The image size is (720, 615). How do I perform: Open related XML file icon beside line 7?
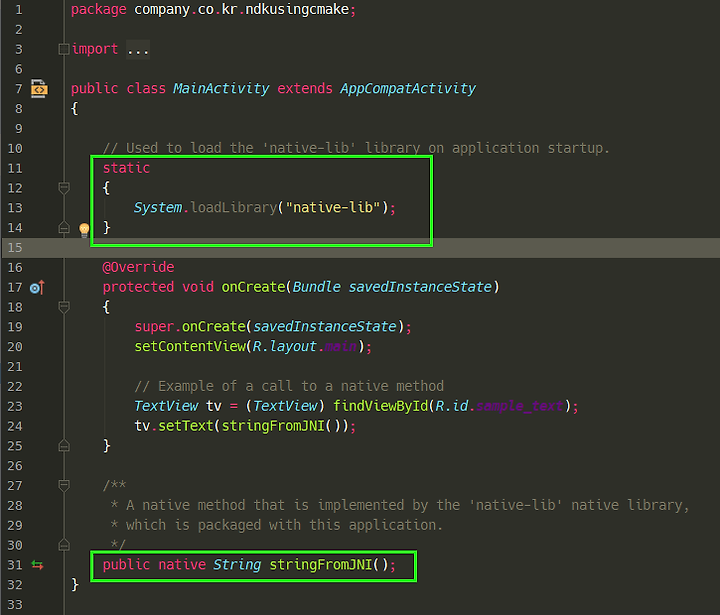[x=39, y=89]
